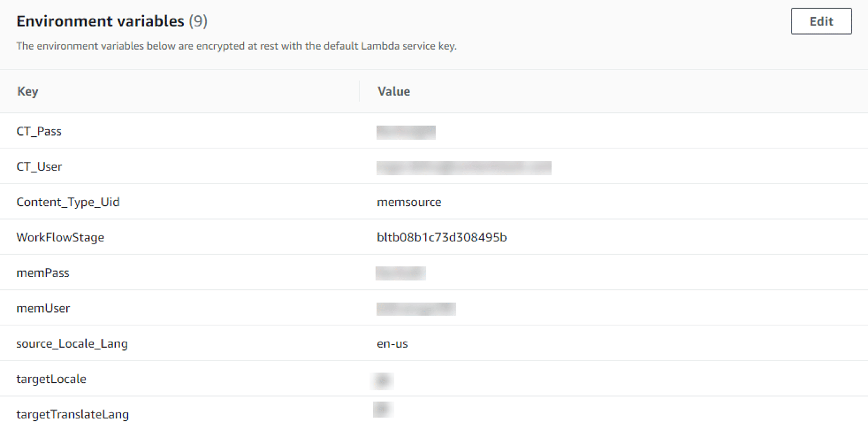The width and height of the screenshot is (868, 430).
Task: Select the WorkFlowStage key
Action: point(60,237)
